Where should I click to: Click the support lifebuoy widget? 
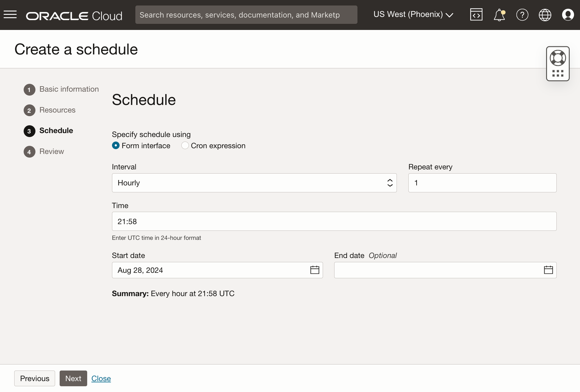[558, 58]
